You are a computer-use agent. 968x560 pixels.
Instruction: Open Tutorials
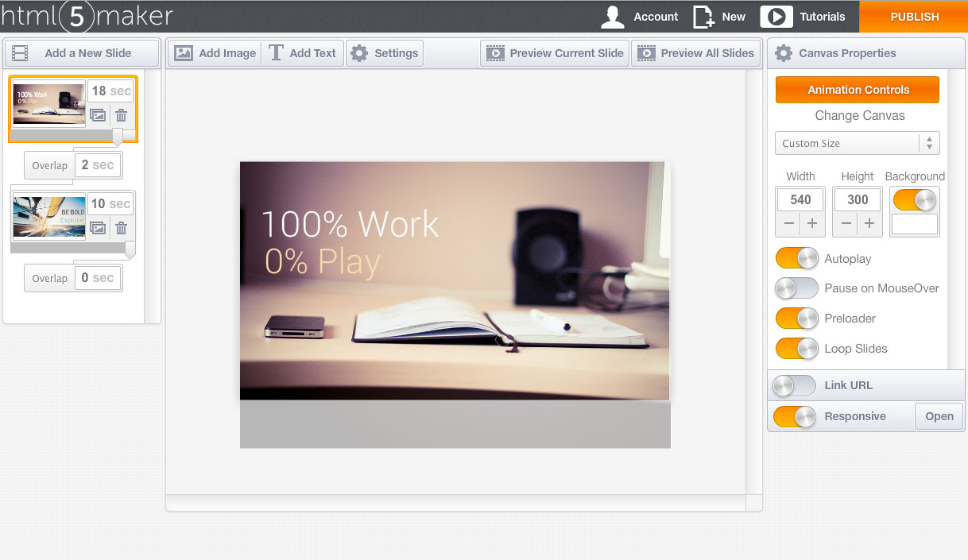803,17
